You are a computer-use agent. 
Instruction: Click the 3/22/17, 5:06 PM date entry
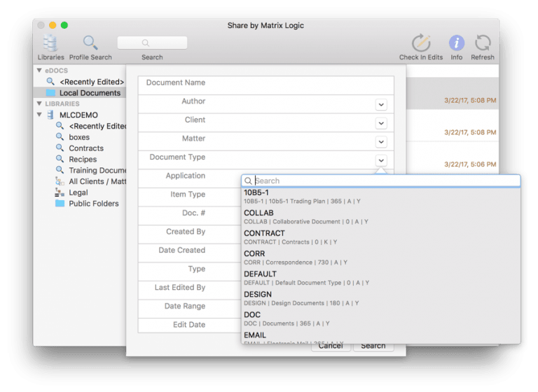tap(470, 164)
